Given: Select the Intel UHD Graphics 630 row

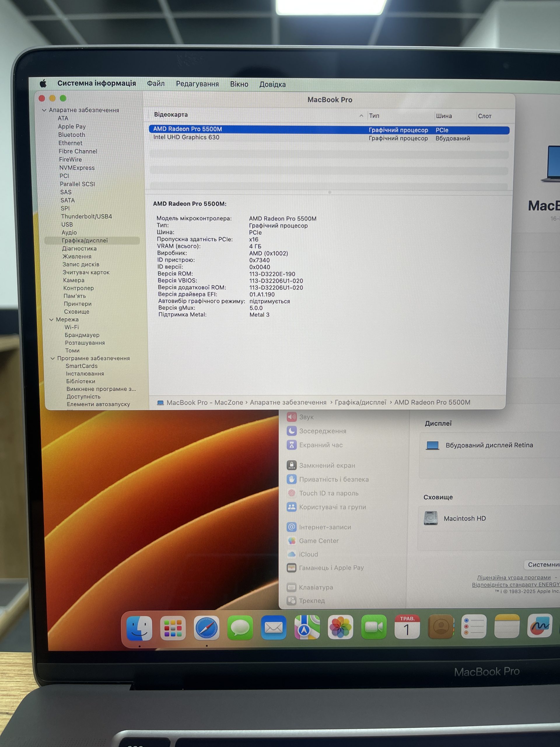Looking at the screenshot, I should (329, 138).
